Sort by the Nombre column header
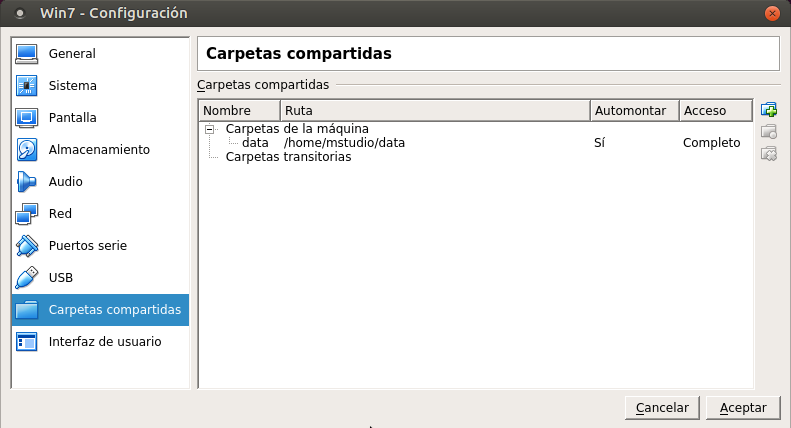 click(240, 111)
